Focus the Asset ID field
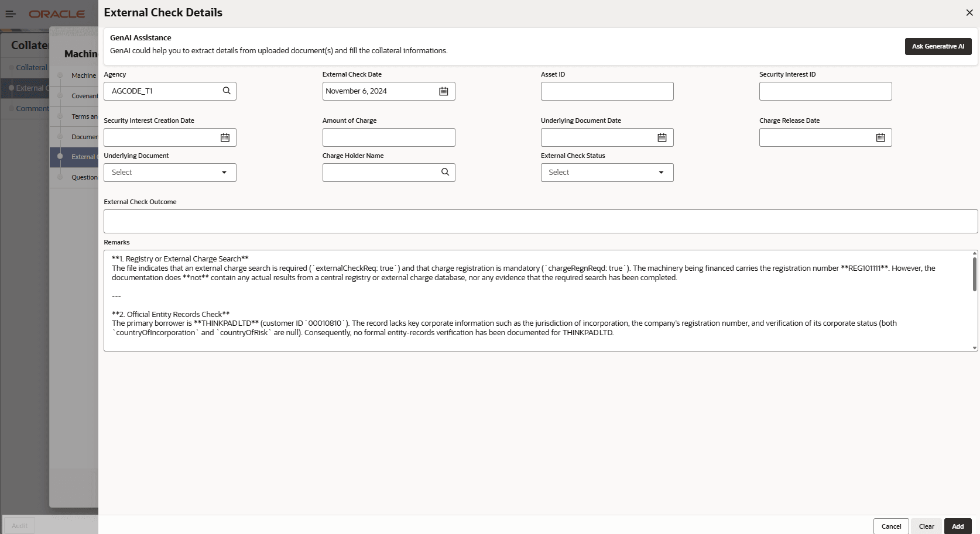 607,91
